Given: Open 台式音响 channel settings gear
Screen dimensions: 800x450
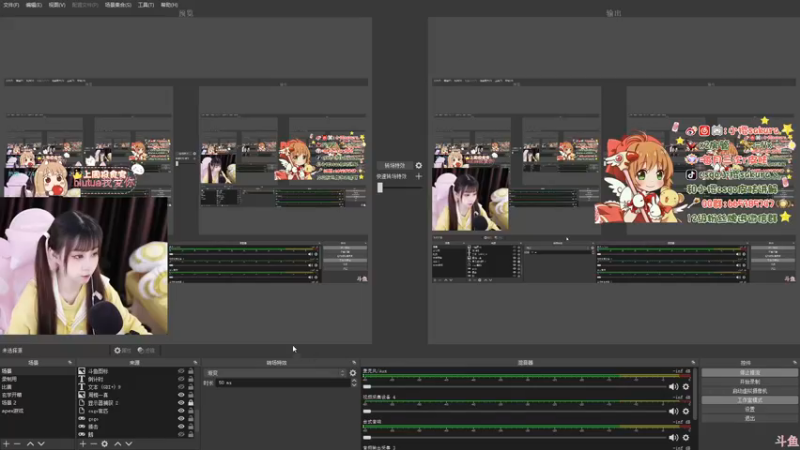Looking at the screenshot, I should click(x=686, y=437).
